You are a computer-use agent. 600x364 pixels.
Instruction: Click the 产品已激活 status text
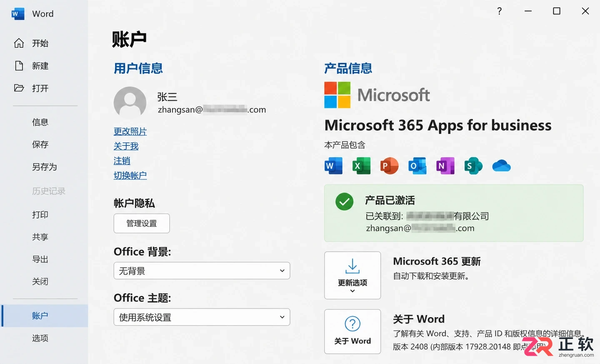390,200
